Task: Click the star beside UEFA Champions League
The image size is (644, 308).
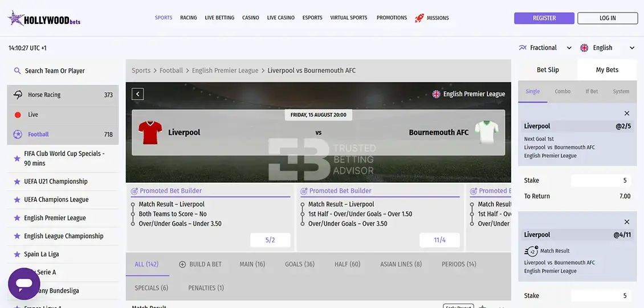Action: pos(17,200)
